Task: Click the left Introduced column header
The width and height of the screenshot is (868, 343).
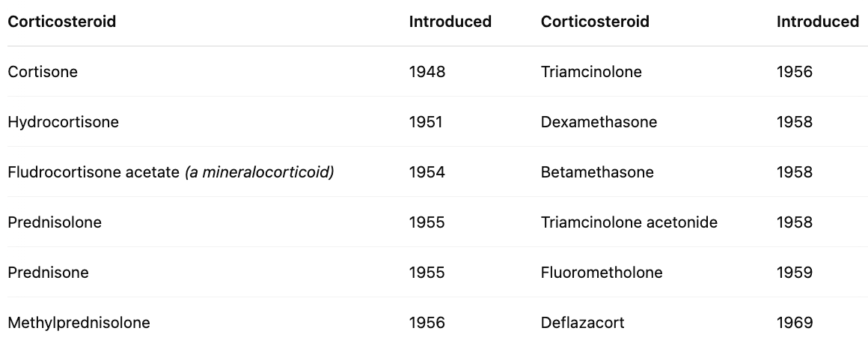Action: [x=450, y=22]
